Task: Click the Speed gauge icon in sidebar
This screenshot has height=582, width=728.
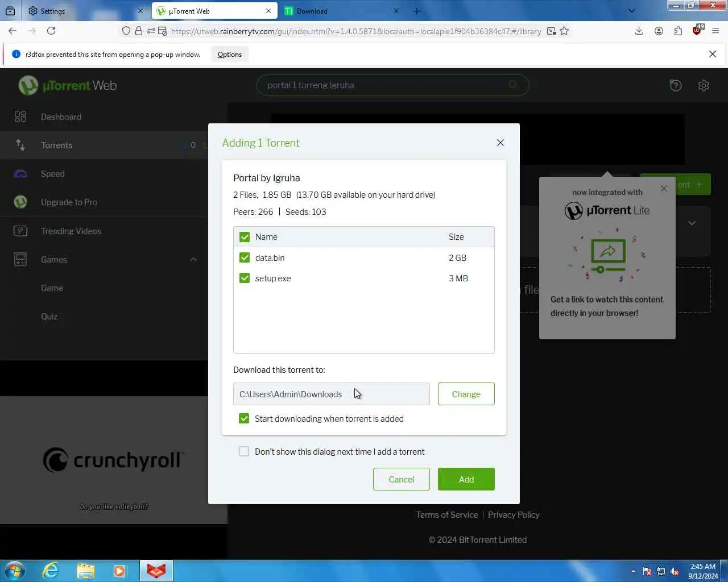Action: tap(20, 174)
